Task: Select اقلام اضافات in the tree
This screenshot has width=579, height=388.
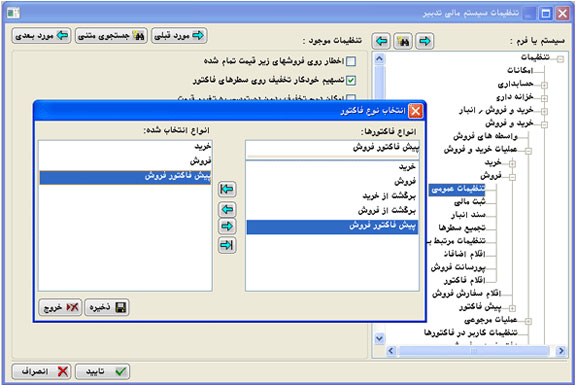Action: click(x=464, y=254)
